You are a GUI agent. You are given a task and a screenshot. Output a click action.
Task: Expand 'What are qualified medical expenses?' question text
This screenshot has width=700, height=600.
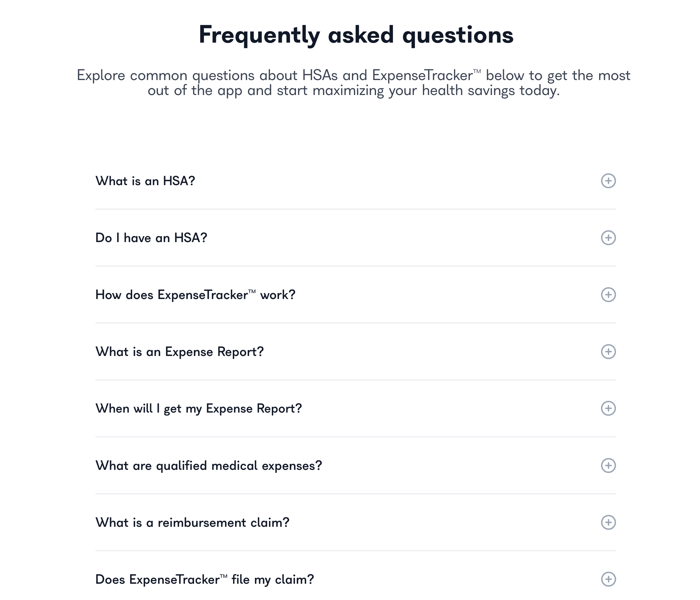(209, 466)
